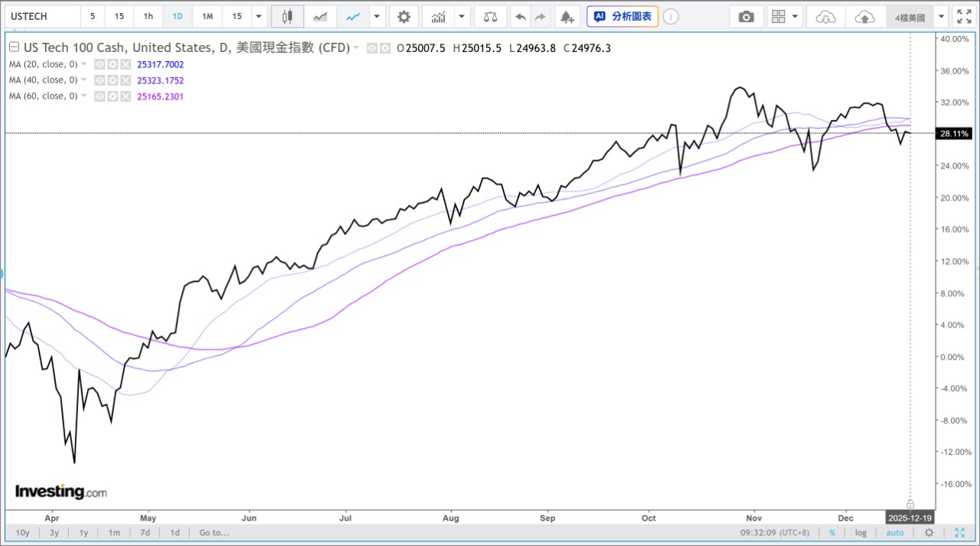This screenshot has width=980, height=546.
Task: Click the 分析圖表 AI button
Action: click(622, 15)
